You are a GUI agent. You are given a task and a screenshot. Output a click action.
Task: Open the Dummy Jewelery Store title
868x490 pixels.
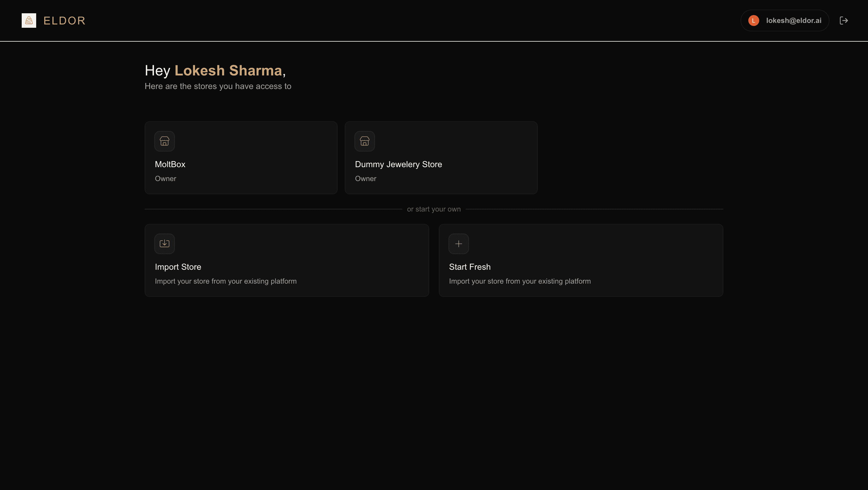tap(398, 164)
